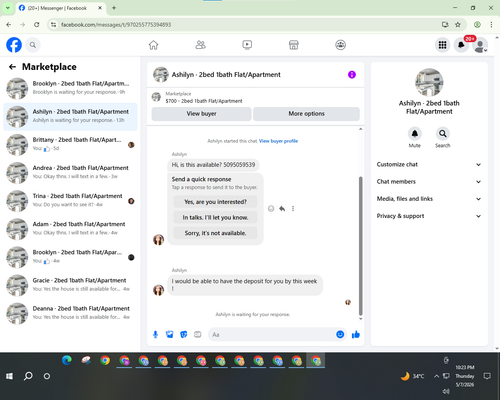Click the Facebook search magnifier icon
The height and width of the screenshot is (400, 500).
click(33, 45)
